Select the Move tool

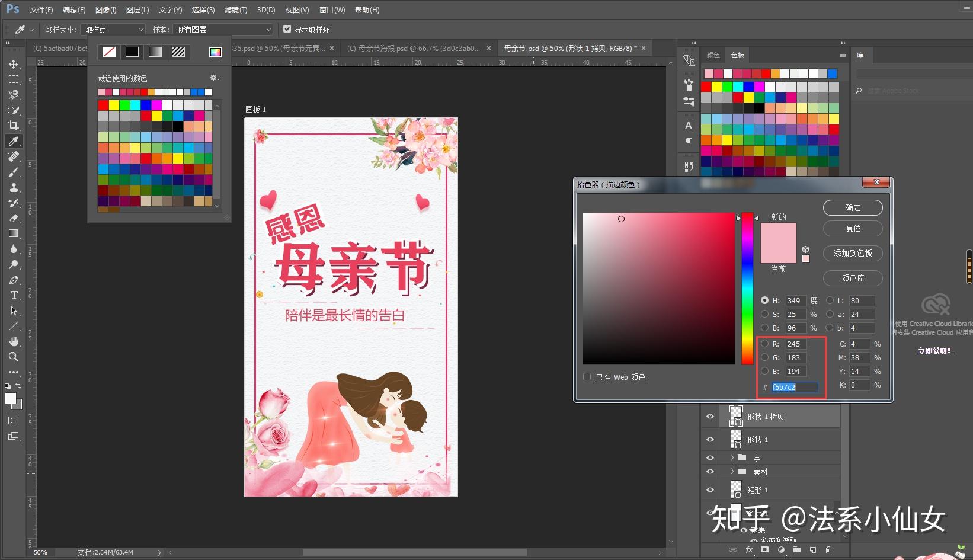click(14, 64)
